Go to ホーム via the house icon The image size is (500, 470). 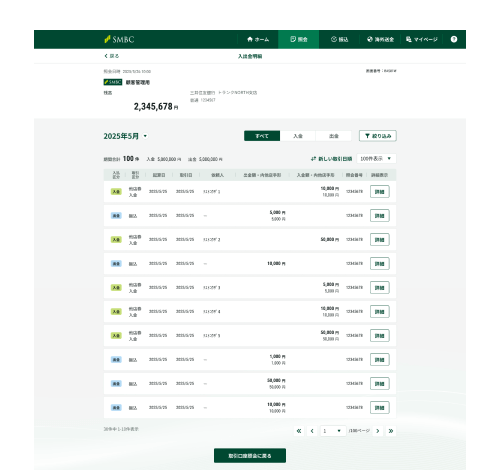pos(258,39)
